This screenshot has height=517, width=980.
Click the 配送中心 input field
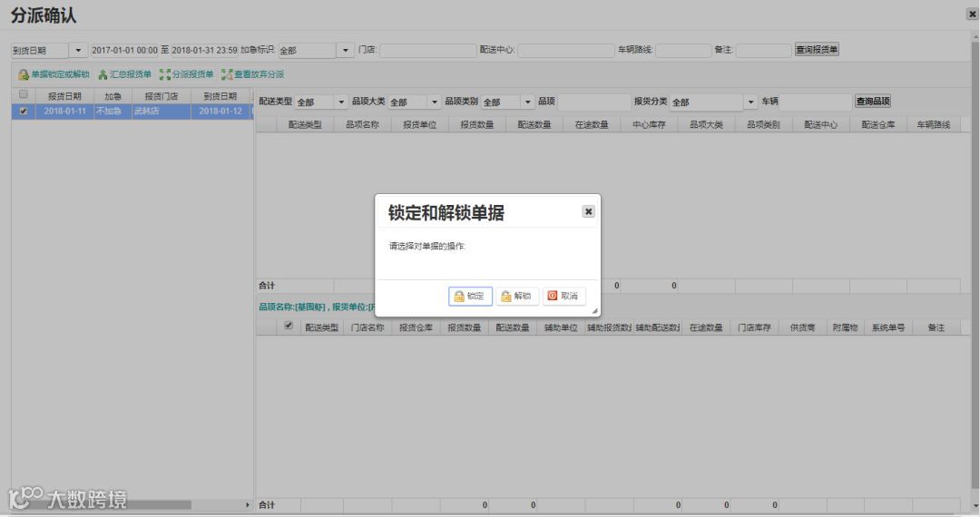click(x=565, y=50)
